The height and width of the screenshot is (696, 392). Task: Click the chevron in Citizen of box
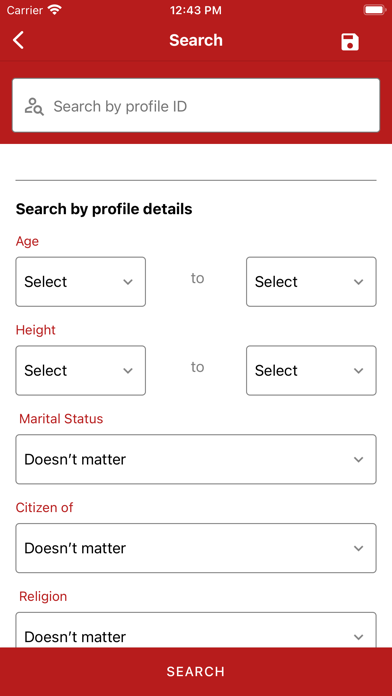358,548
